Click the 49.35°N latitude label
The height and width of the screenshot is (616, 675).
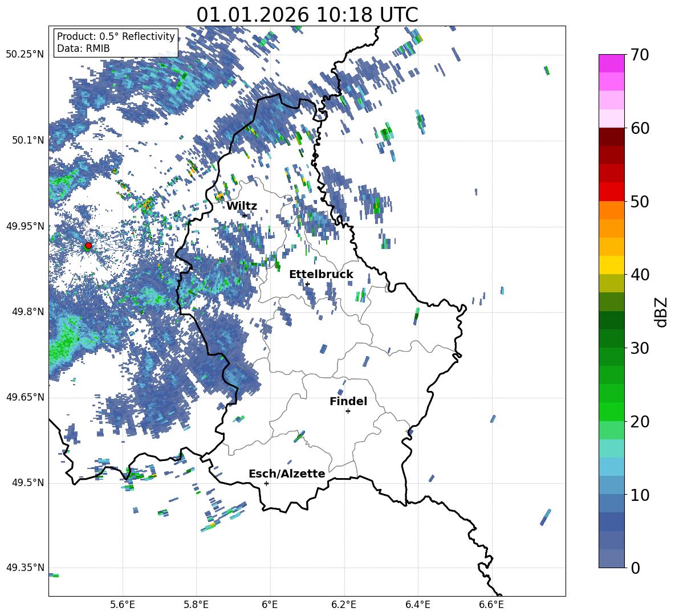(25, 568)
